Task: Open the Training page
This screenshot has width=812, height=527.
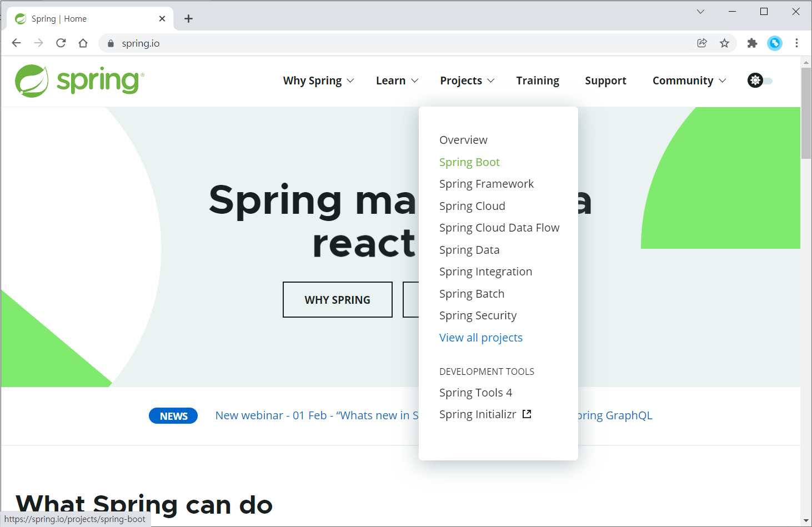Action: click(538, 81)
